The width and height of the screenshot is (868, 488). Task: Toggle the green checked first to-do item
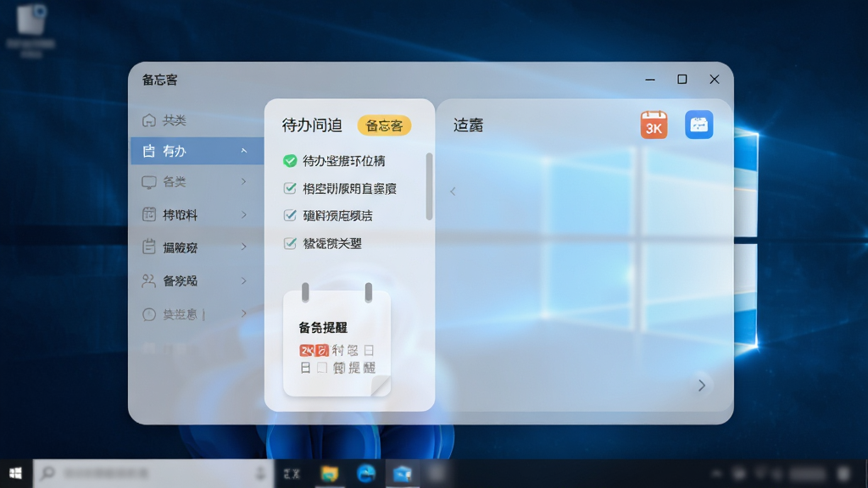click(x=290, y=161)
